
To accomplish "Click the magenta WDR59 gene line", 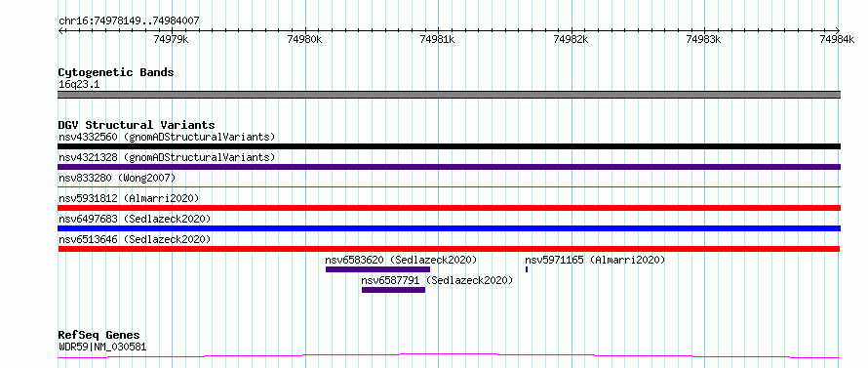I will [449, 356].
